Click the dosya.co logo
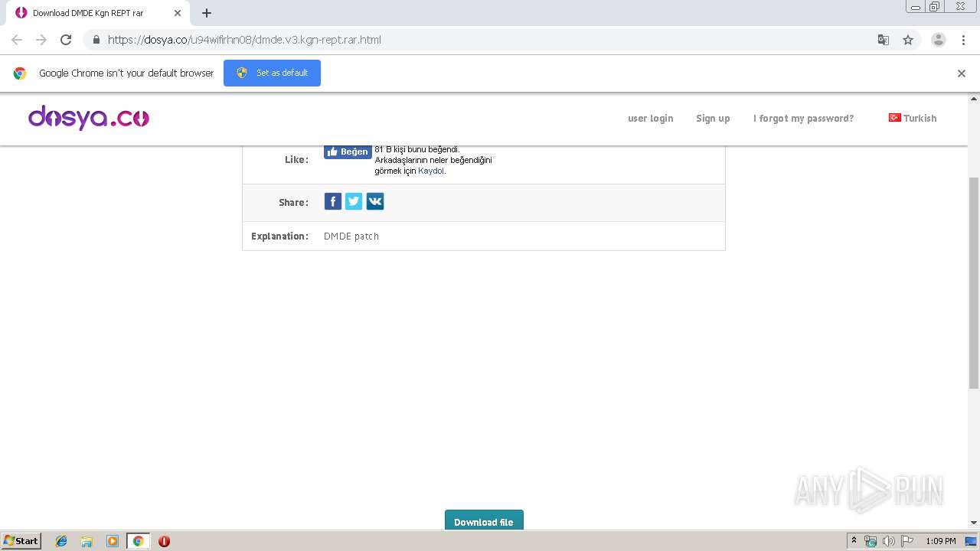Image resolution: width=980 pixels, height=551 pixels. (89, 118)
